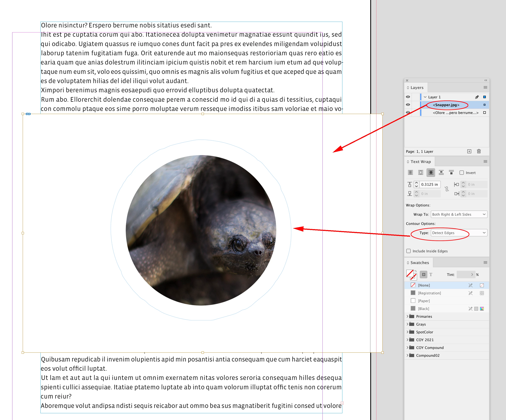Select the Snapper.jpg layer item
The height and width of the screenshot is (420, 506).
(x=446, y=105)
